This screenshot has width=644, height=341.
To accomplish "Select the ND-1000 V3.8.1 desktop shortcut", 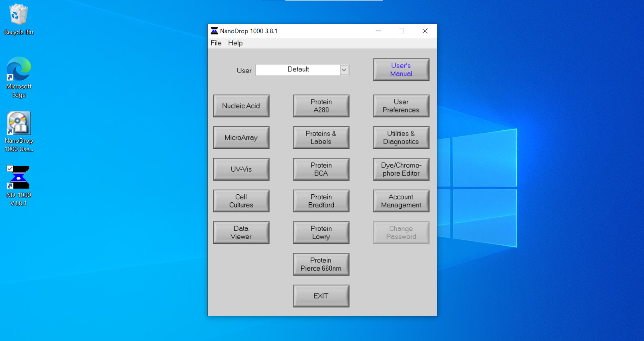I will 19,186.
